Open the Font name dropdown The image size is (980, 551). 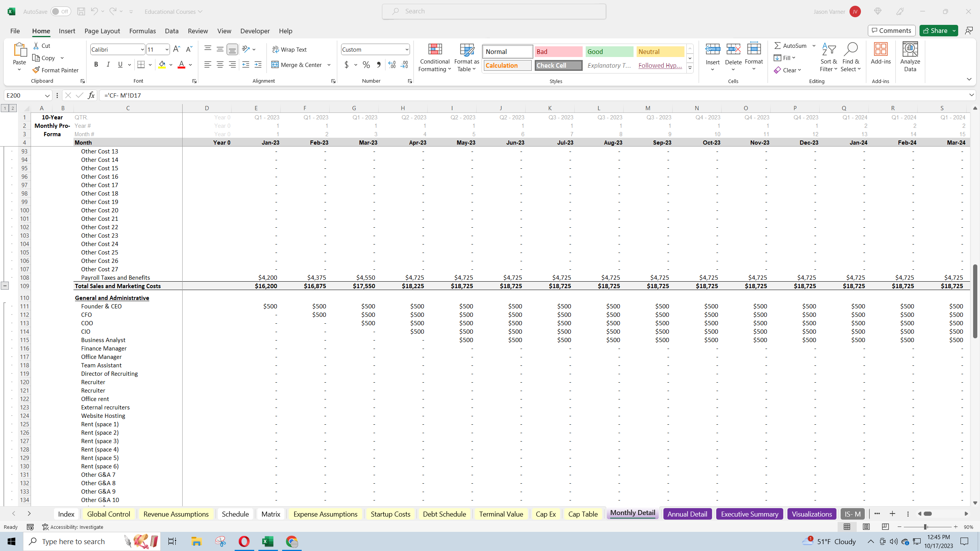click(x=142, y=49)
